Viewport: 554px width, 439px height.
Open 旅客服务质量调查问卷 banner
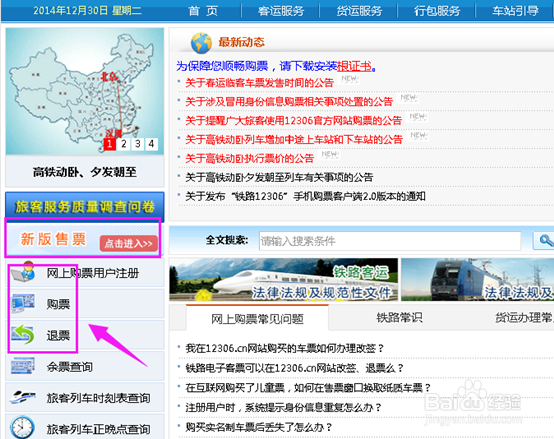tap(84, 207)
